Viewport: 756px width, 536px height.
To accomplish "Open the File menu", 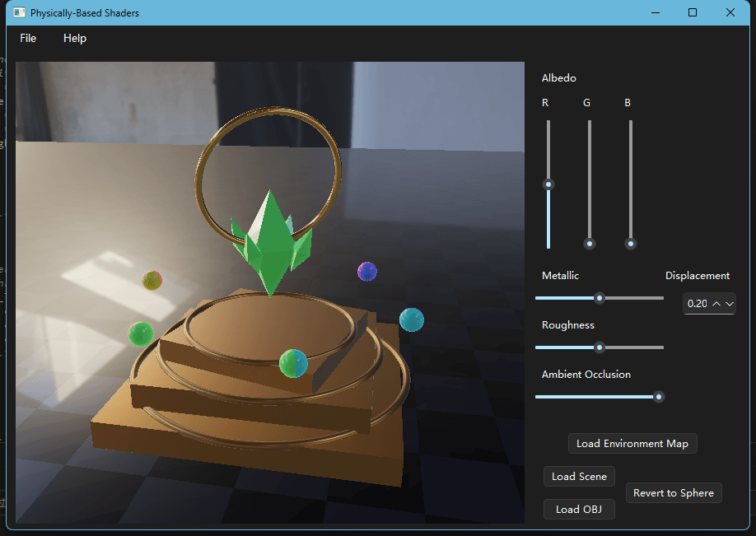I will [x=28, y=38].
